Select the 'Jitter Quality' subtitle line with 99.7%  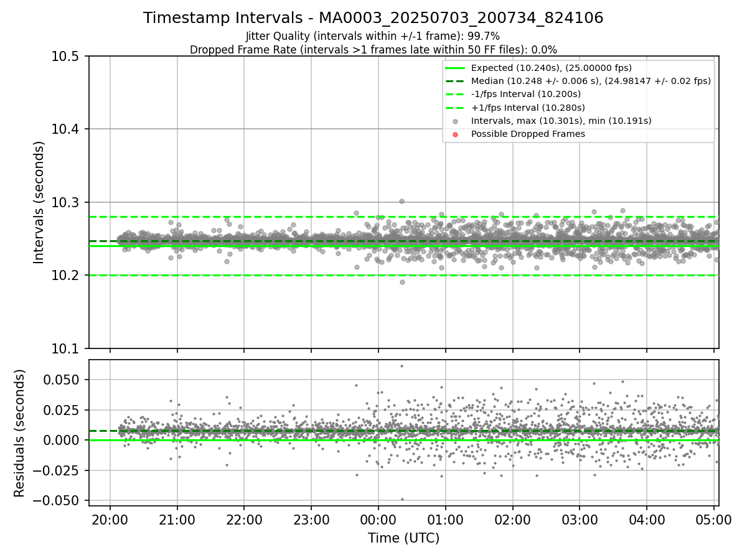click(373, 36)
